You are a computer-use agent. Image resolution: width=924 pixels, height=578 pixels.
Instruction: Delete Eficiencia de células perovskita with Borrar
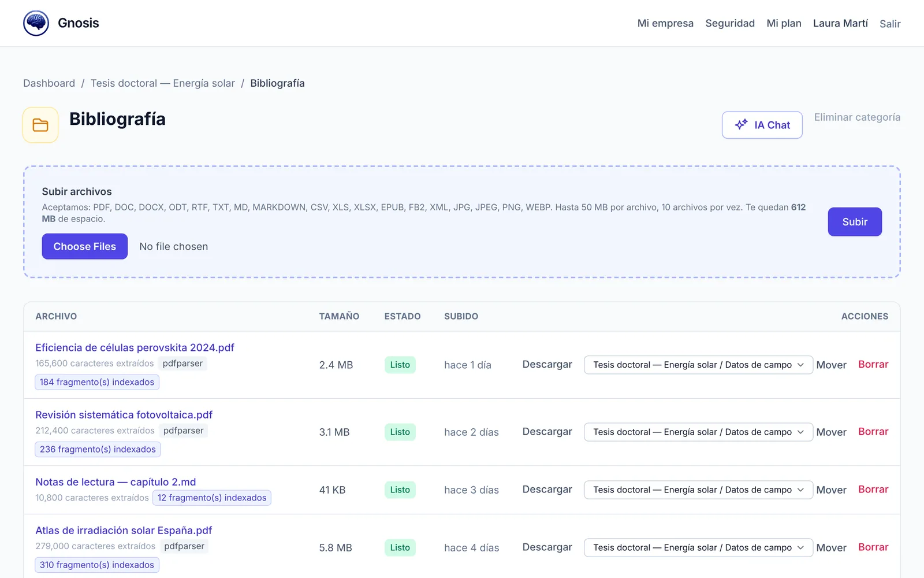(x=873, y=364)
